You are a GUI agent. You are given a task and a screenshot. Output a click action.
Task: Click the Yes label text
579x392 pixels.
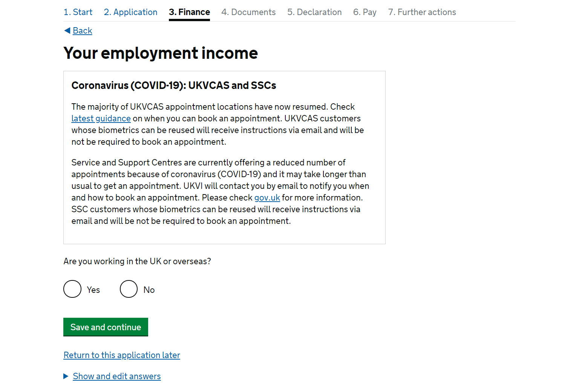coord(93,290)
